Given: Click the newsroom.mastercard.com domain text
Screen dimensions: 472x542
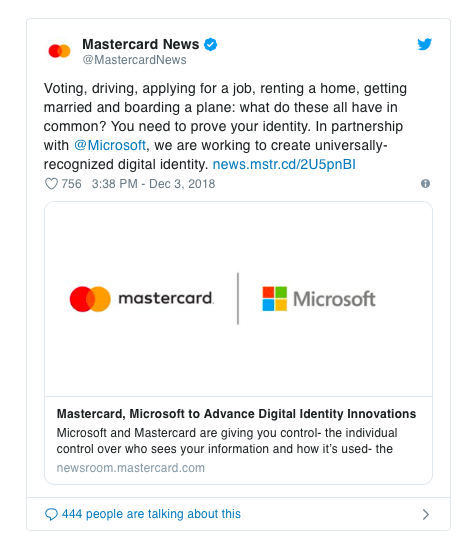Looking at the screenshot, I should tap(131, 468).
